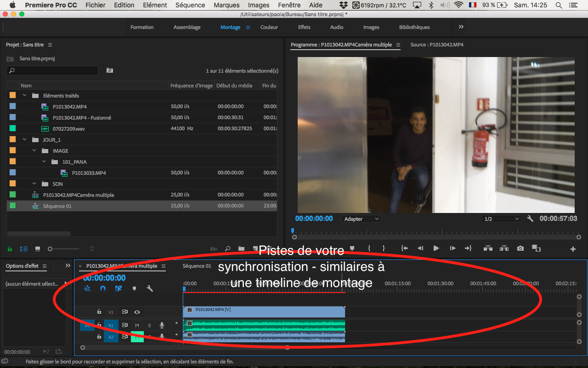Click the Lift button in Program monitor

pos(488,248)
